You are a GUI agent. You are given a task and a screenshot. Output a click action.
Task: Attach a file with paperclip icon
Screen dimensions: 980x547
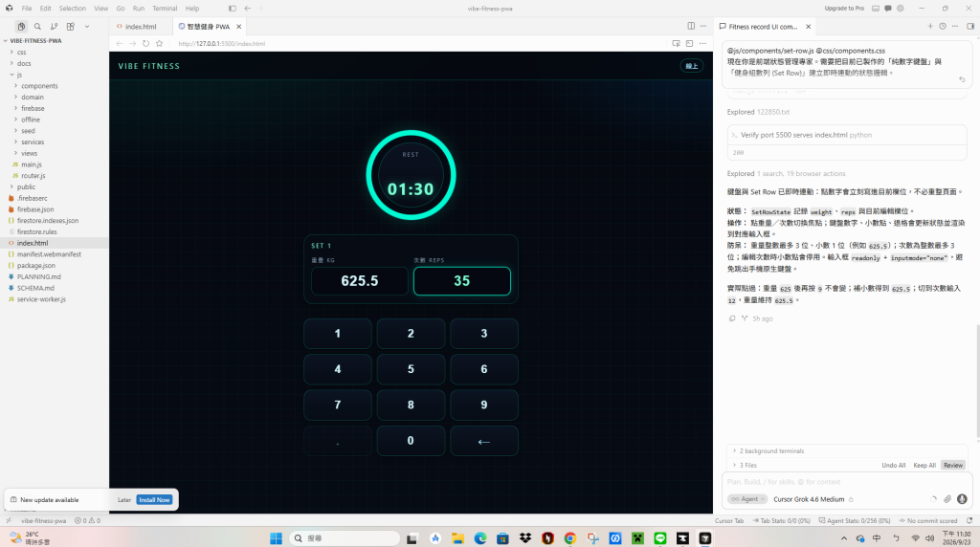pyautogui.click(x=947, y=499)
